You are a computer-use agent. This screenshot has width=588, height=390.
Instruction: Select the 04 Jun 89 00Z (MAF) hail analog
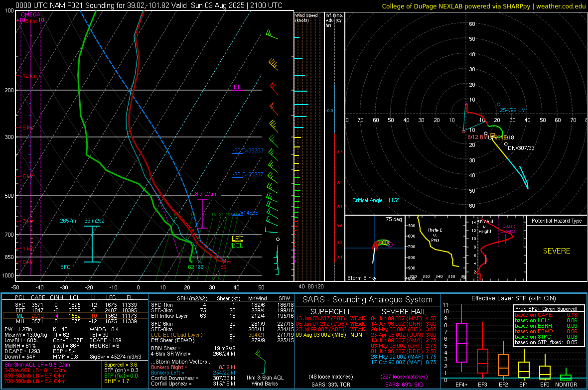point(404,318)
